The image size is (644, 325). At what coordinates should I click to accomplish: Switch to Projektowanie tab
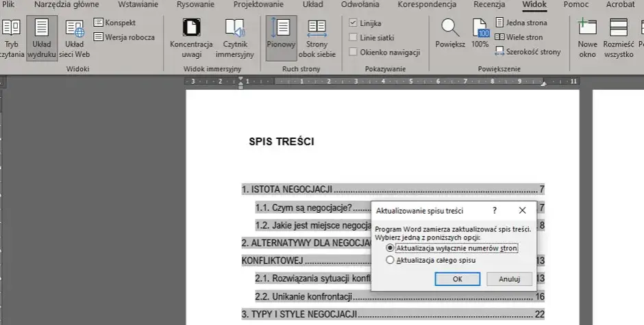click(258, 5)
